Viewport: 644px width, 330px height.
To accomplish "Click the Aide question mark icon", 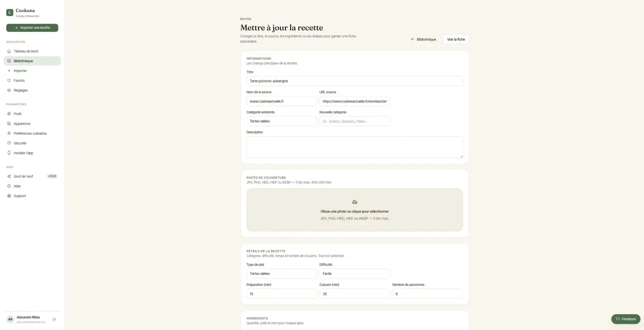I will click(x=9, y=186).
